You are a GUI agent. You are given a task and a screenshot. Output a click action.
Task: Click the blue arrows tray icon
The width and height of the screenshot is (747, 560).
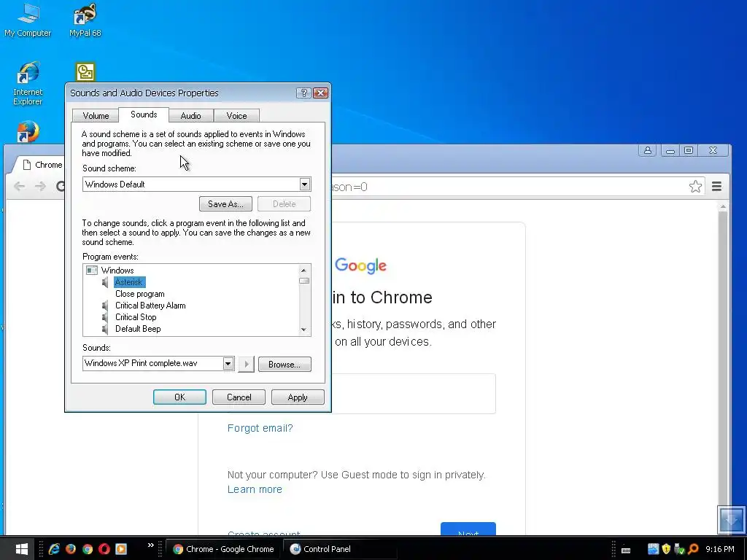click(653, 549)
